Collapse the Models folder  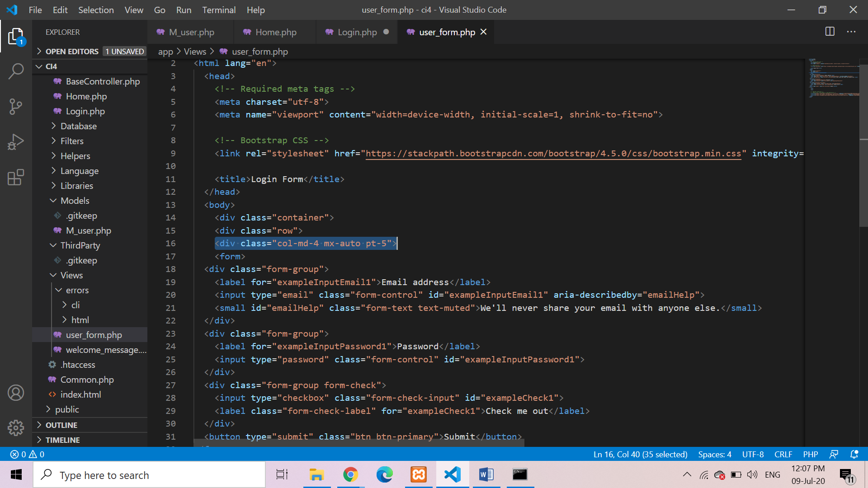pyautogui.click(x=75, y=201)
